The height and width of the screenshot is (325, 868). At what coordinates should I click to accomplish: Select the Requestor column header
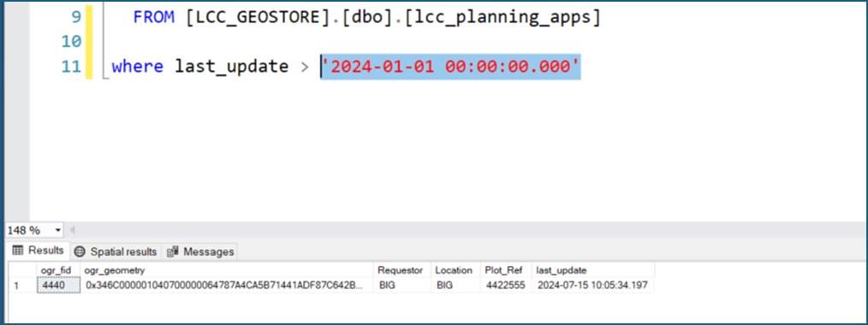tap(402, 270)
